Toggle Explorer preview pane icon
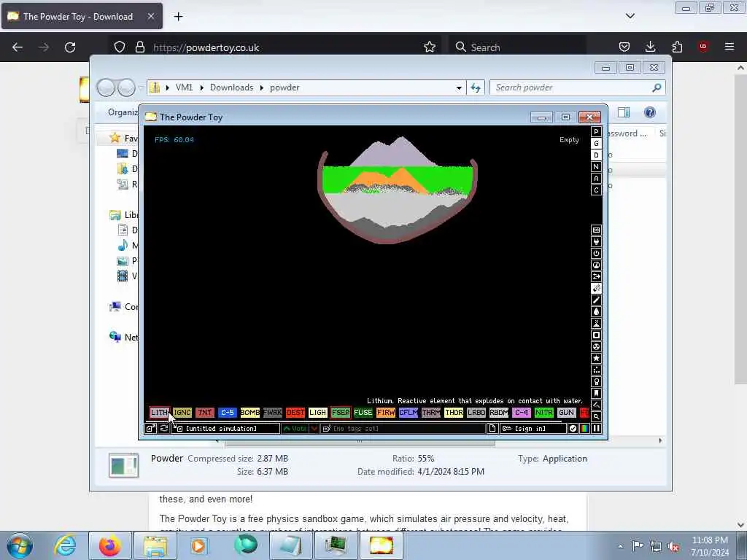The width and height of the screenshot is (747, 560). 624,112
